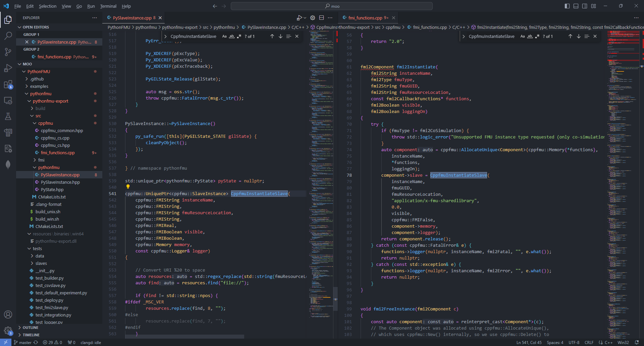Open More Actions in right editor group
The image size is (644, 346).
tap(636, 18)
